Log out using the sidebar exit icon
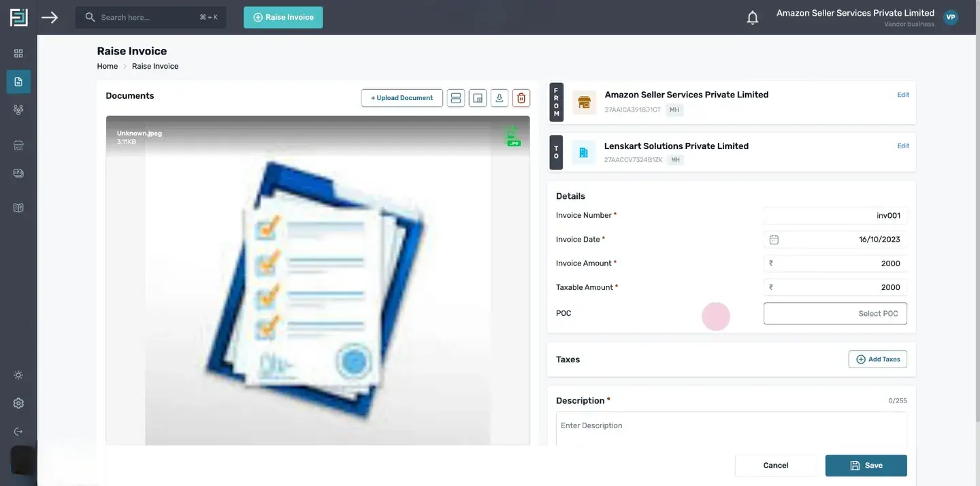 tap(18, 432)
